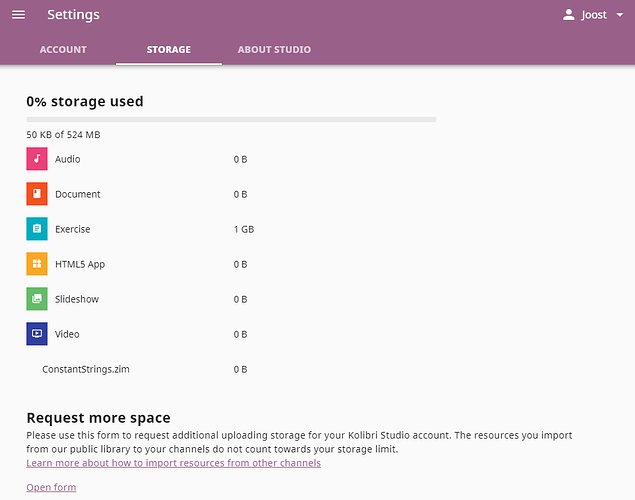635x500 pixels.
Task: Click the green Slideshow icon
Action: pyautogui.click(x=37, y=299)
